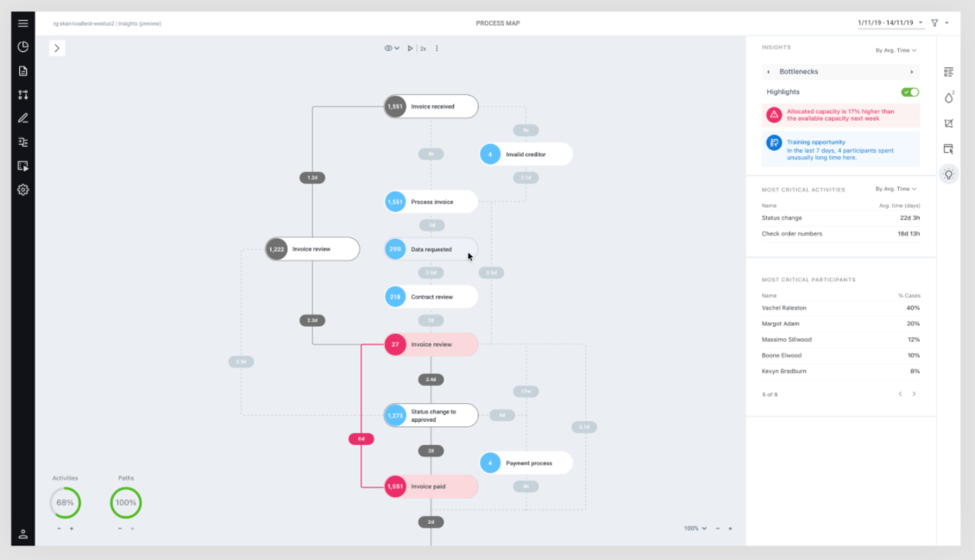Select the dashboard pie chart icon in sidebar
The image size is (975, 560).
click(22, 47)
